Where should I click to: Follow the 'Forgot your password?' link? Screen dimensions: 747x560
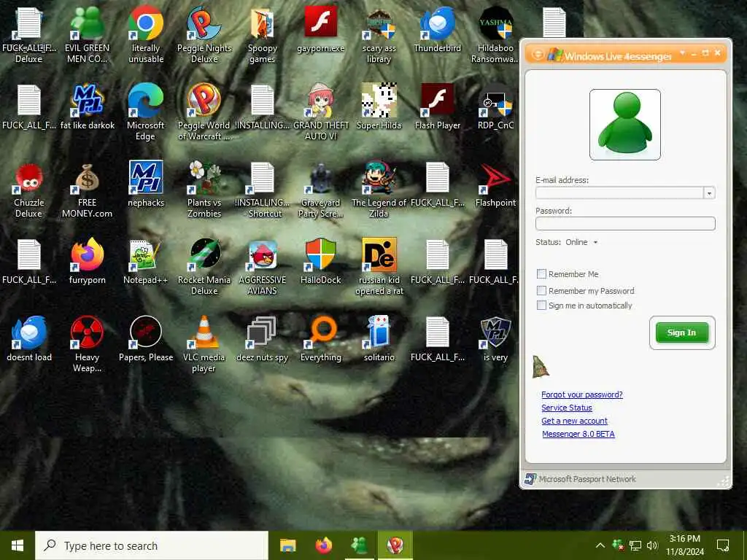pyautogui.click(x=581, y=394)
